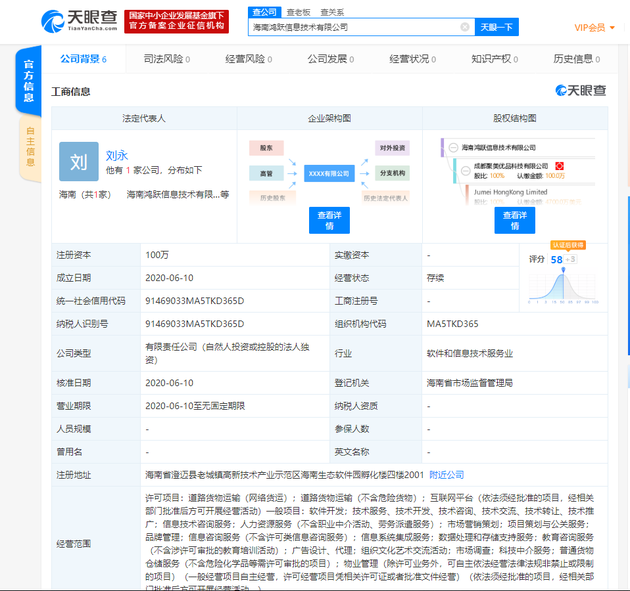The height and width of the screenshot is (591, 630).
Task: Switch to 查老板 search tab
Action: pyautogui.click(x=299, y=12)
